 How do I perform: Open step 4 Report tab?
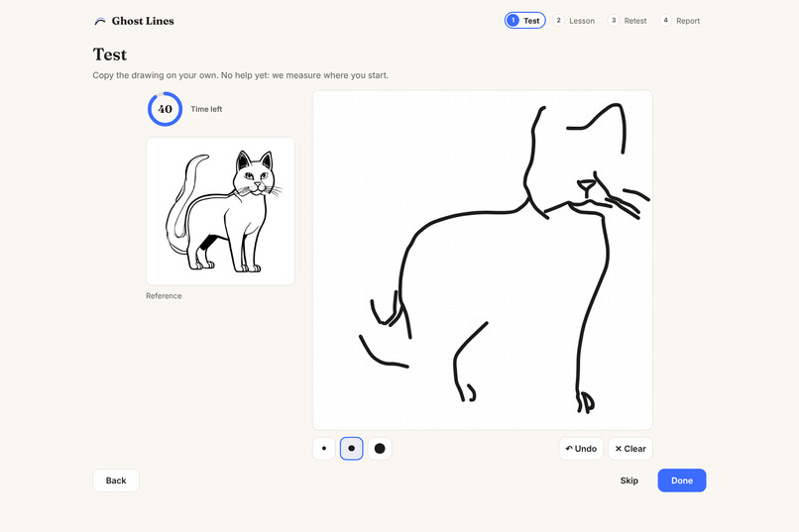(x=680, y=21)
